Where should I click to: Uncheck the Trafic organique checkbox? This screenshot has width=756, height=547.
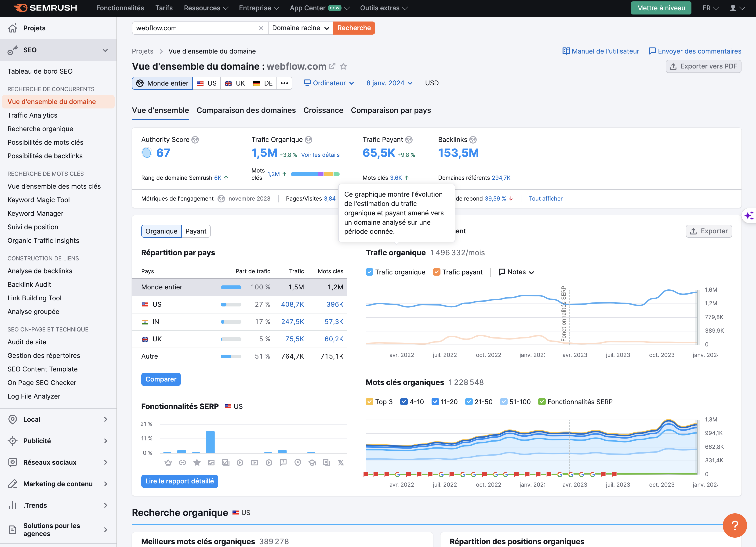pyautogui.click(x=369, y=272)
